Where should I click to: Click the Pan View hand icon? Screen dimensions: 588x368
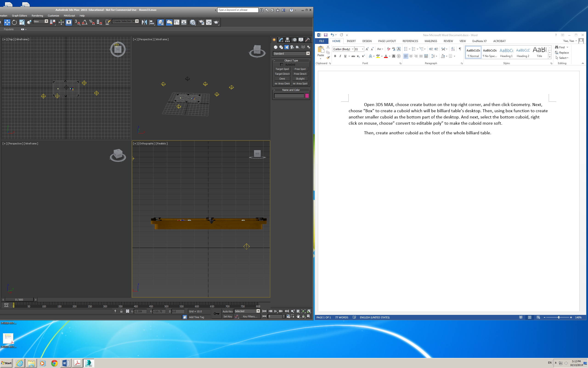[x=298, y=316]
